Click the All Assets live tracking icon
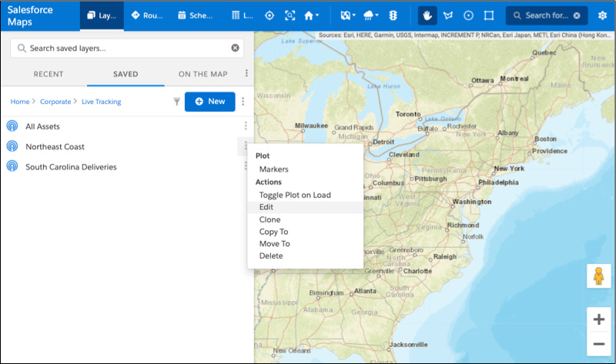 (x=12, y=126)
